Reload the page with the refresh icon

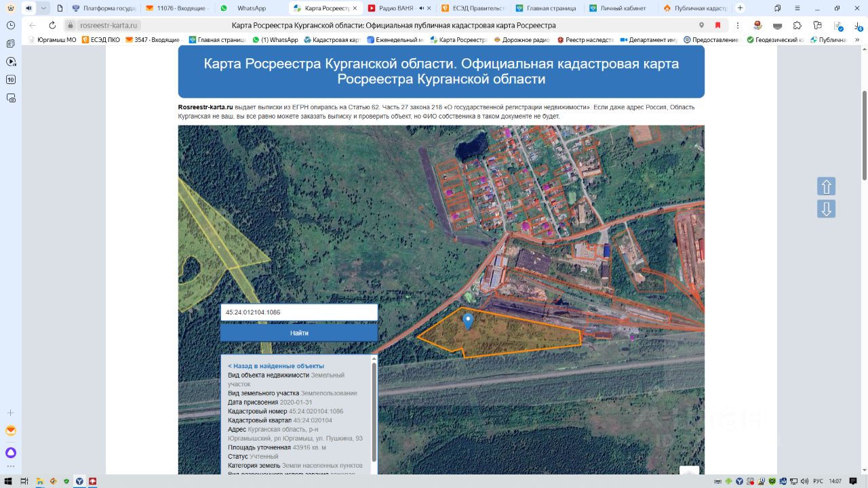[52, 25]
